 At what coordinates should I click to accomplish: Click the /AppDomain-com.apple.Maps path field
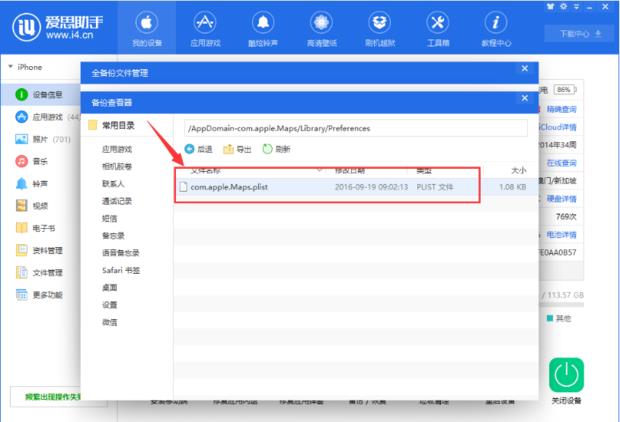[x=356, y=128]
